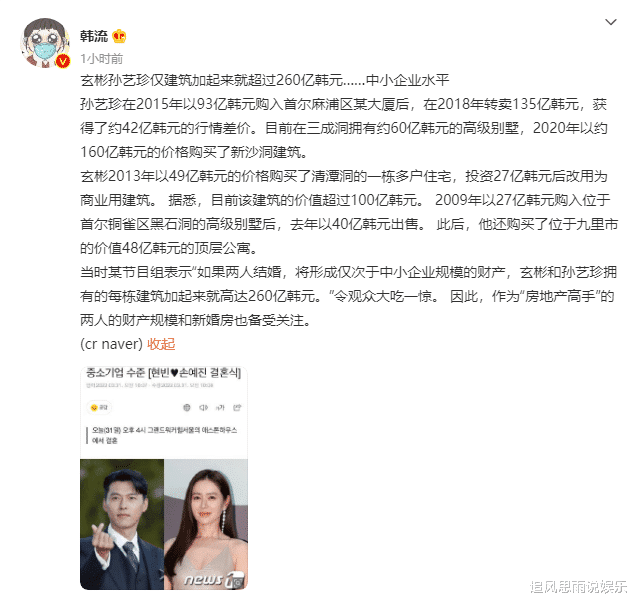Click the 韩流 username
The height and width of the screenshot is (603, 635).
click(x=94, y=36)
